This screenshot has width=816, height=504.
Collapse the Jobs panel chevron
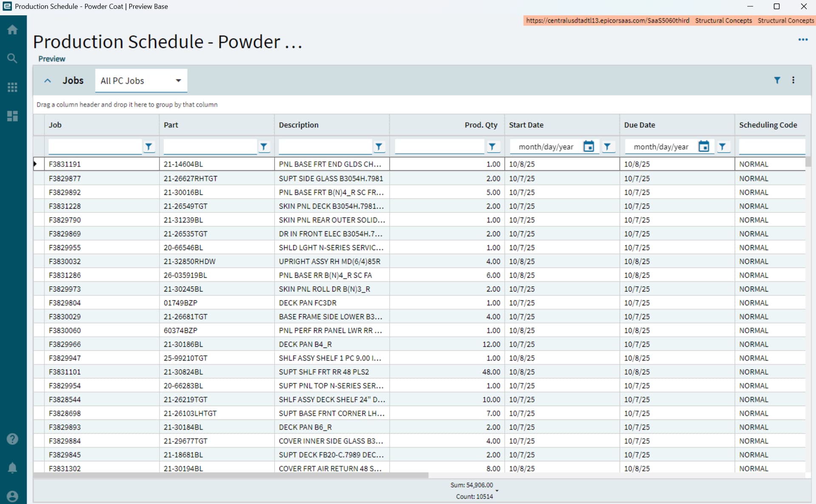(48, 80)
